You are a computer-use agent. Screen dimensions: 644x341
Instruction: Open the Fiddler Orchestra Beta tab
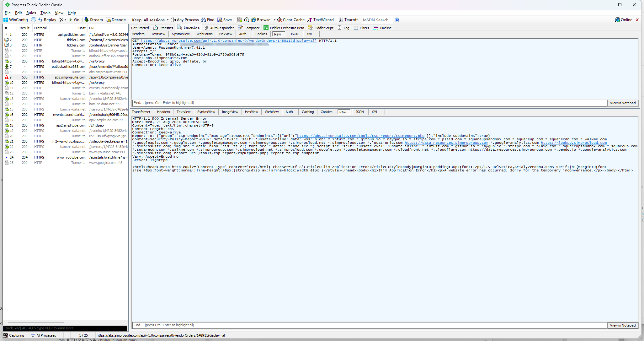284,28
